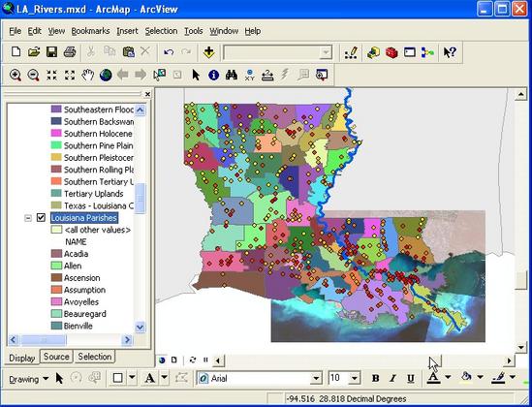Activate the Identify info tool
Screen dimensions: 532x407
(213, 75)
